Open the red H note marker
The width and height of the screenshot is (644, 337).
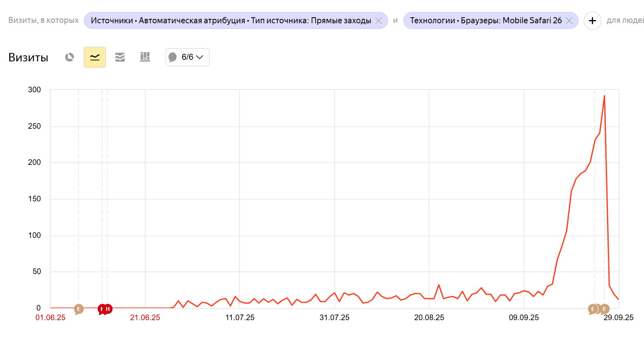(x=108, y=309)
